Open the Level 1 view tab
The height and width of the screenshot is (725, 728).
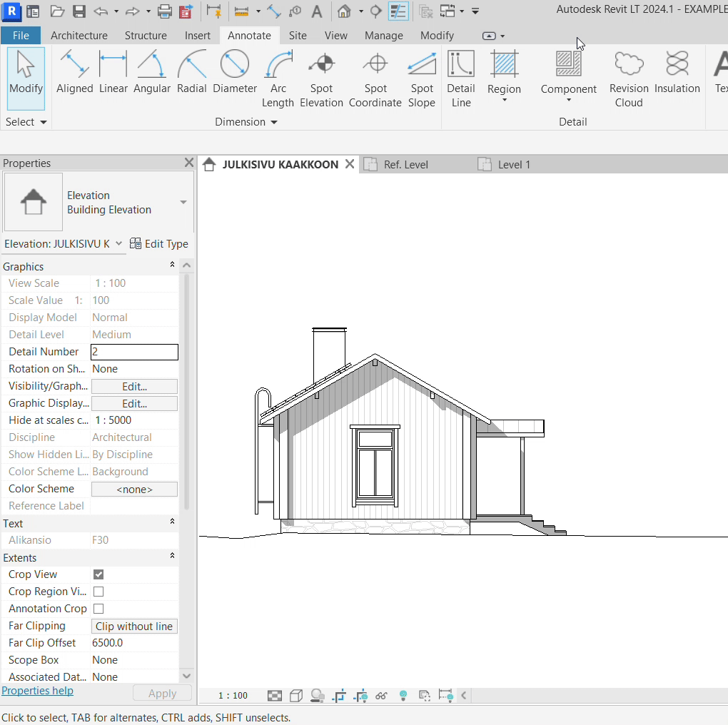click(x=513, y=165)
